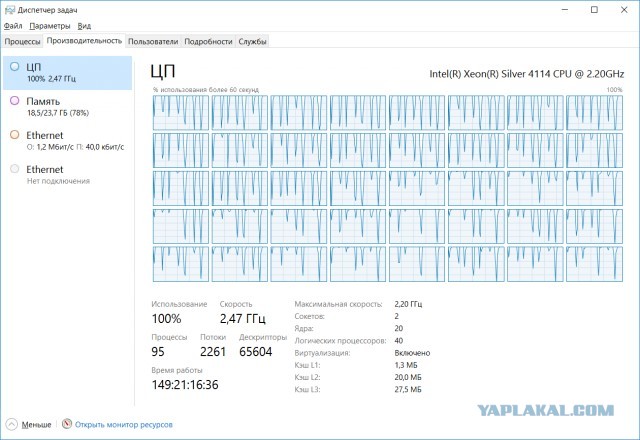Click the 2261 threads value

pos(213,352)
